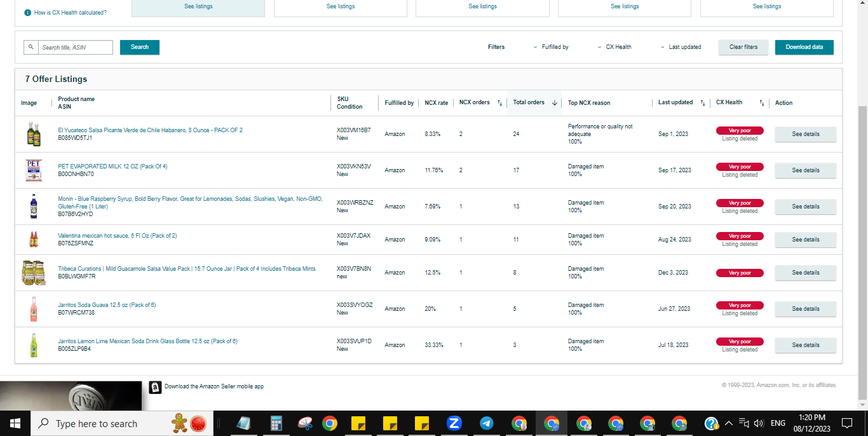Screen dimensions: 868x436
Task: See details for Jarritos Lemon Lime soda
Action: click(806, 345)
